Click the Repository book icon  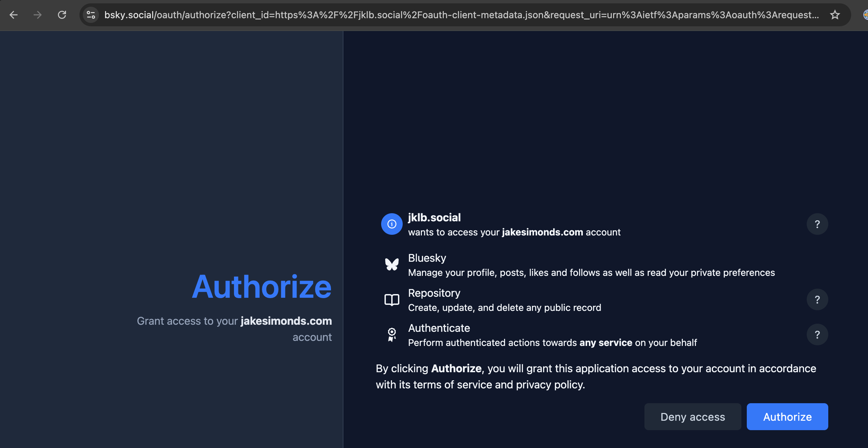392,300
